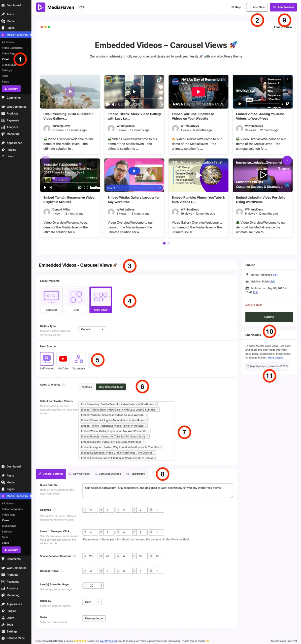Click the Severance video three-dot menu

pyautogui.click(x=288, y=79)
